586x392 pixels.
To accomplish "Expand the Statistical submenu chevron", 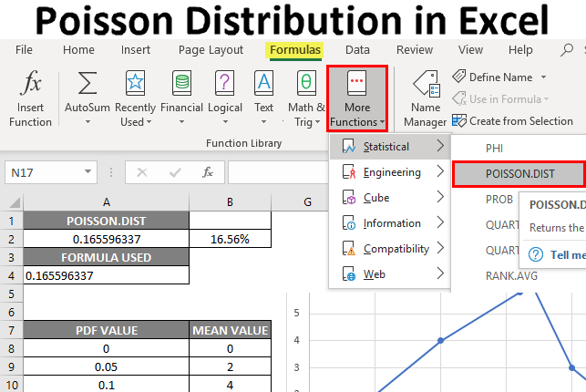I will 440,146.
